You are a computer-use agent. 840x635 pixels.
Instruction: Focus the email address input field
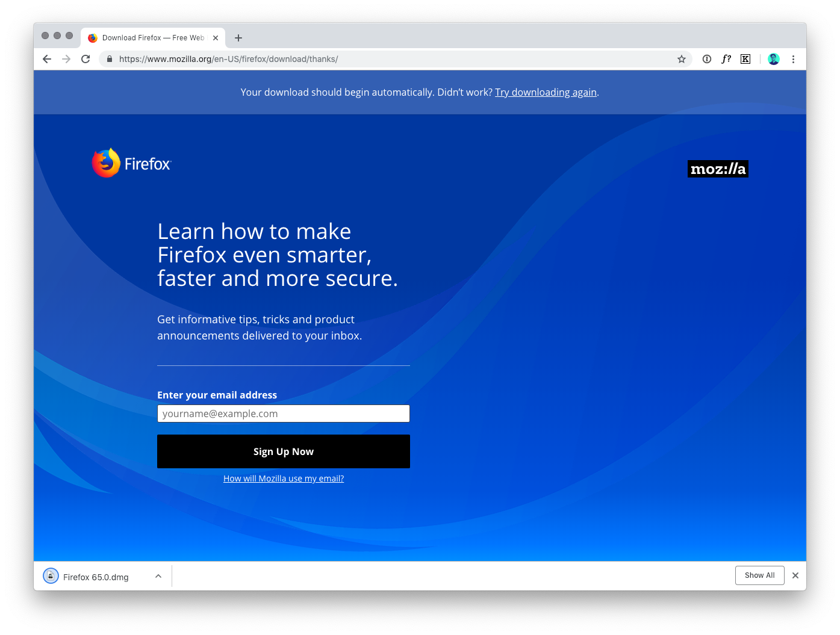(284, 414)
